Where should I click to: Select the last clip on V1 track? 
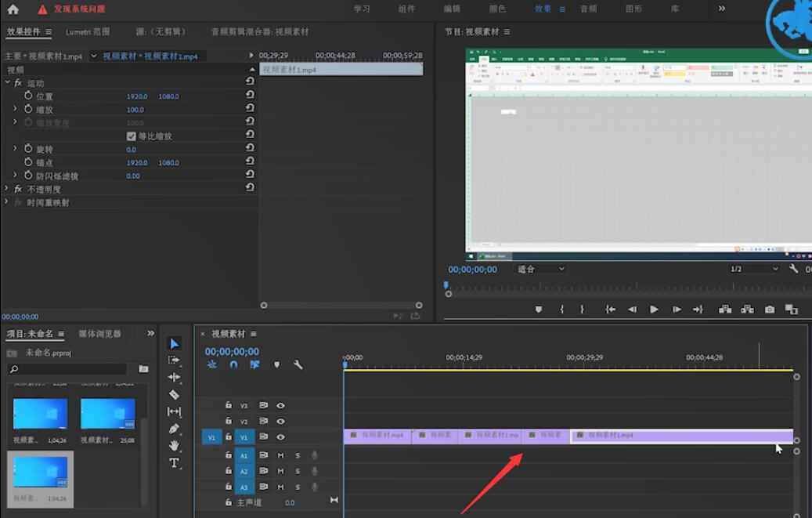pyautogui.click(x=681, y=436)
